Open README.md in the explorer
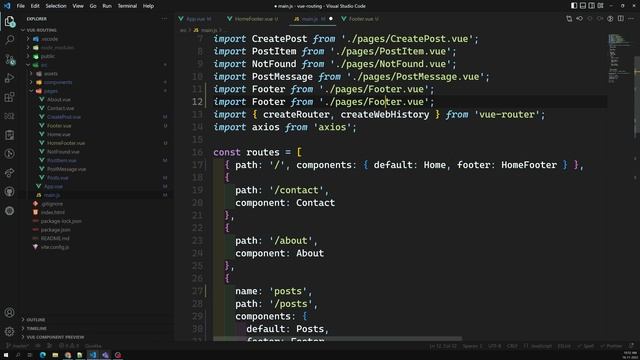The height and width of the screenshot is (360, 640). pyautogui.click(x=55, y=238)
